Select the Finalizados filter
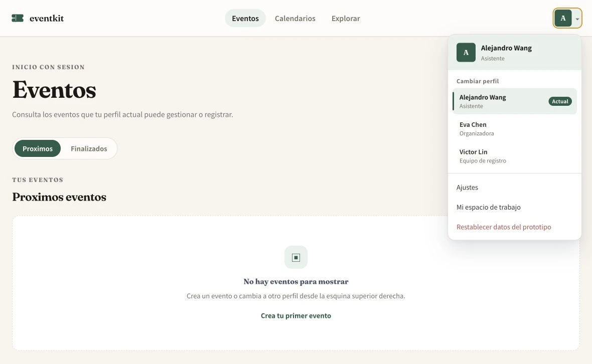 (x=89, y=148)
